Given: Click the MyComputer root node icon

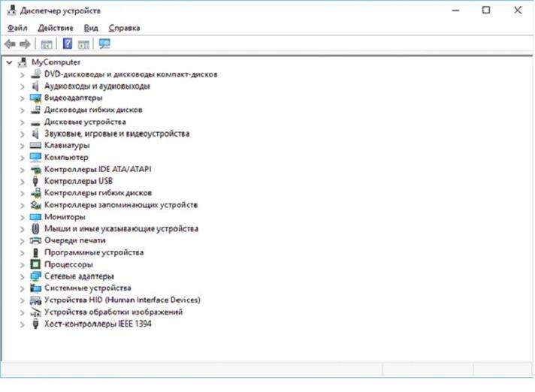Looking at the screenshot, I should tap(23, 62).
